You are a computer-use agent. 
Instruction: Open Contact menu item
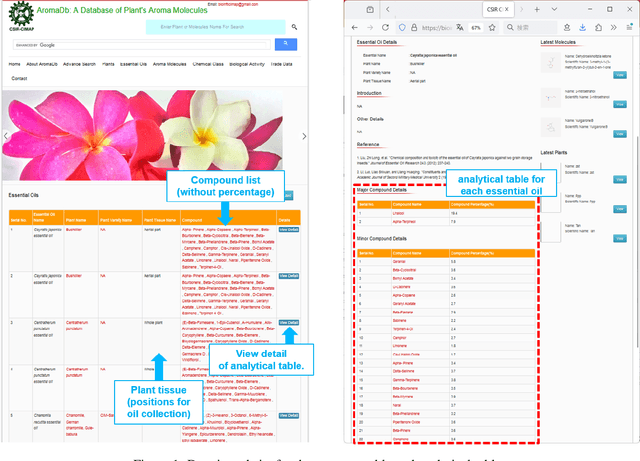19,78
